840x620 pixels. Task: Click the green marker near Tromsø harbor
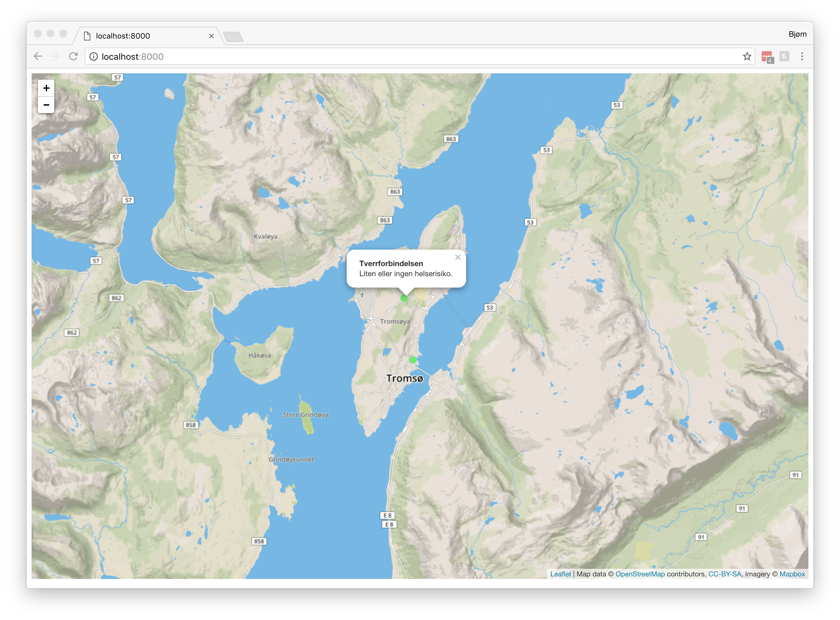[413, 360]
